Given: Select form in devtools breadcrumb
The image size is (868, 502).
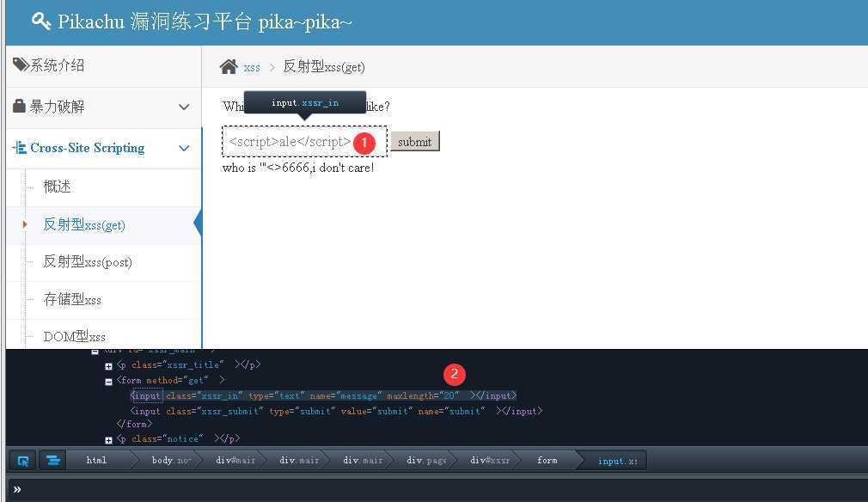Looking at the screenshot, I should [547, 461].
